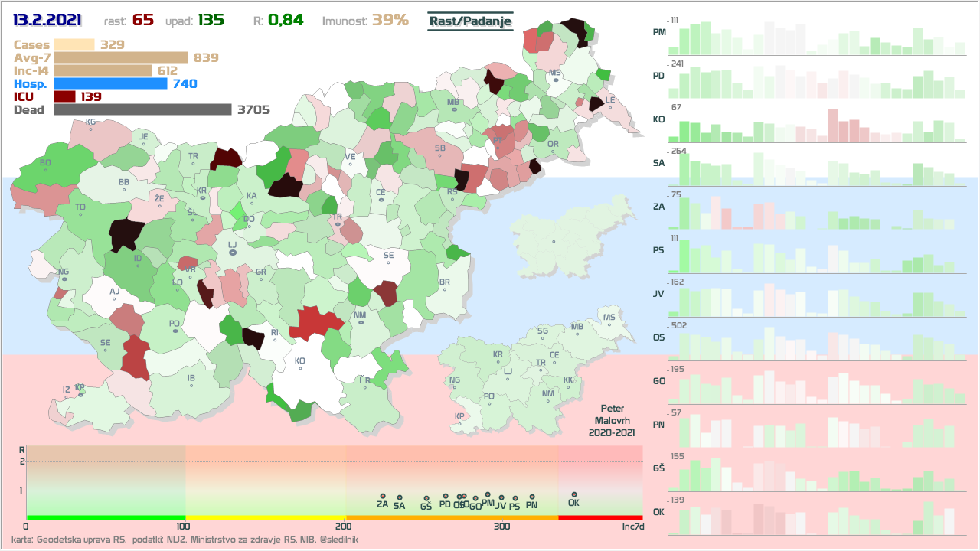Click the gray Dead bar
This screenshot has height=551, width=980.
[x=142, y=109]
